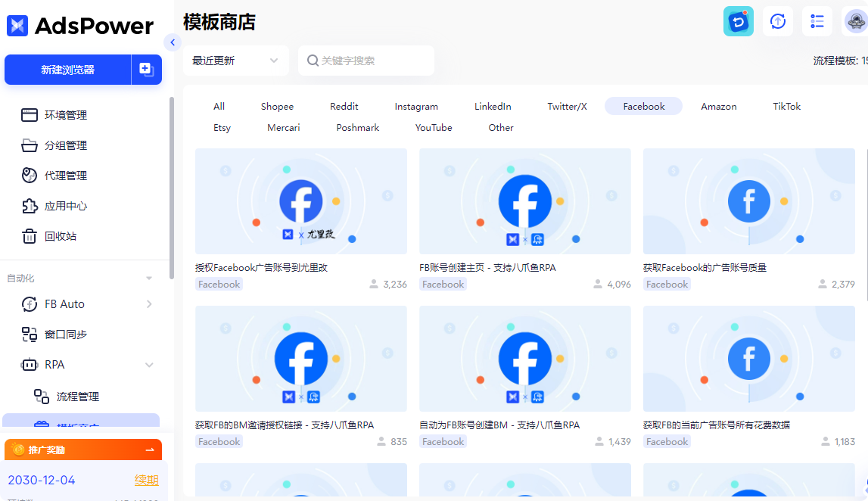Screen dimensions: 868x501
Task: Click the 关键字搜索 search field
Action: pyautogui.click(x=366, y=61)
